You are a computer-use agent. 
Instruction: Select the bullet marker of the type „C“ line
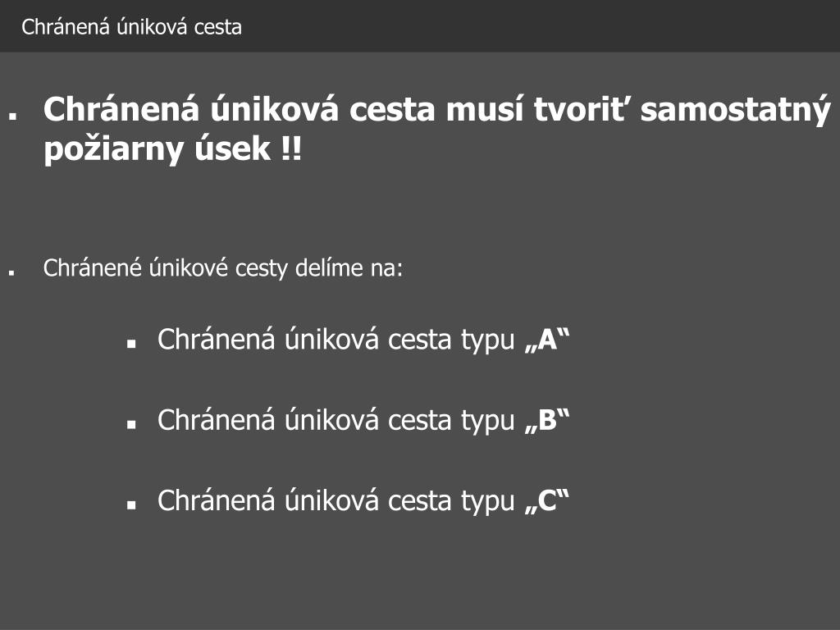tap(131, 504)
